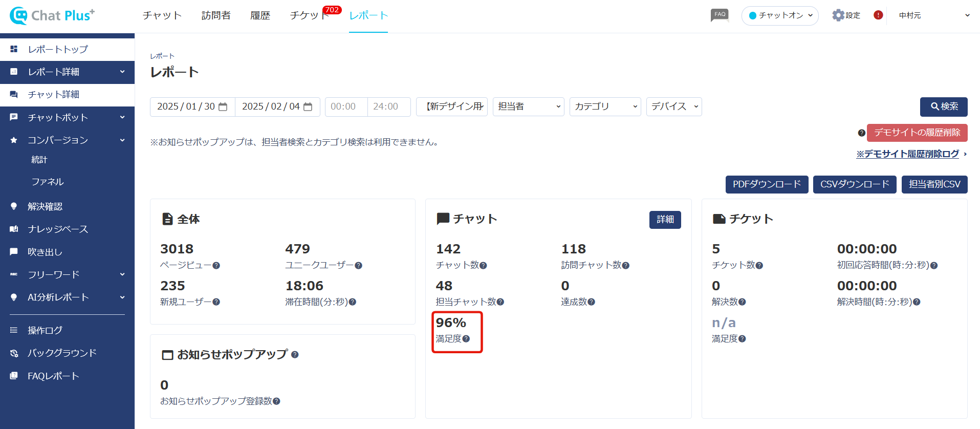Viewport: 980px width, 429px height.
Task: Open チャット詳細 in the sidebar
Action: 67,95
